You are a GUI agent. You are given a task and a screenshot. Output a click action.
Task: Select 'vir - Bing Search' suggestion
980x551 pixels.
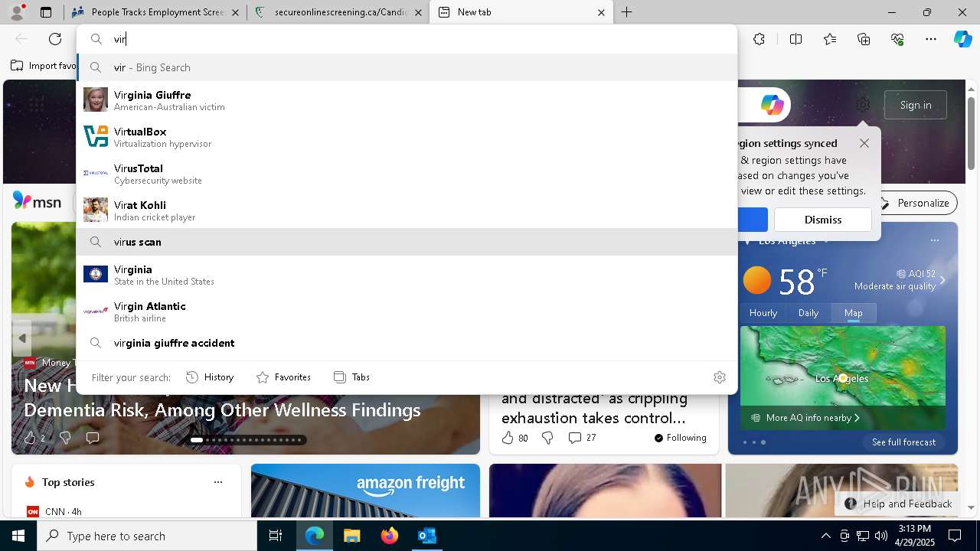click(407, 67)
